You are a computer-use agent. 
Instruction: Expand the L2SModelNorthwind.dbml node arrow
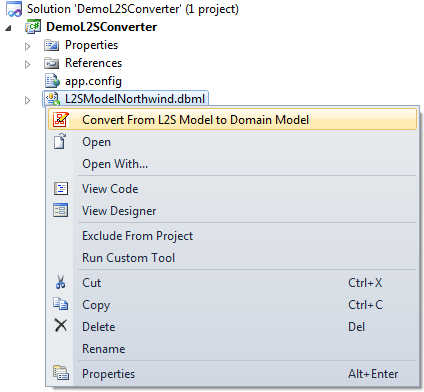pyautogui.click(x=27, y=100)
